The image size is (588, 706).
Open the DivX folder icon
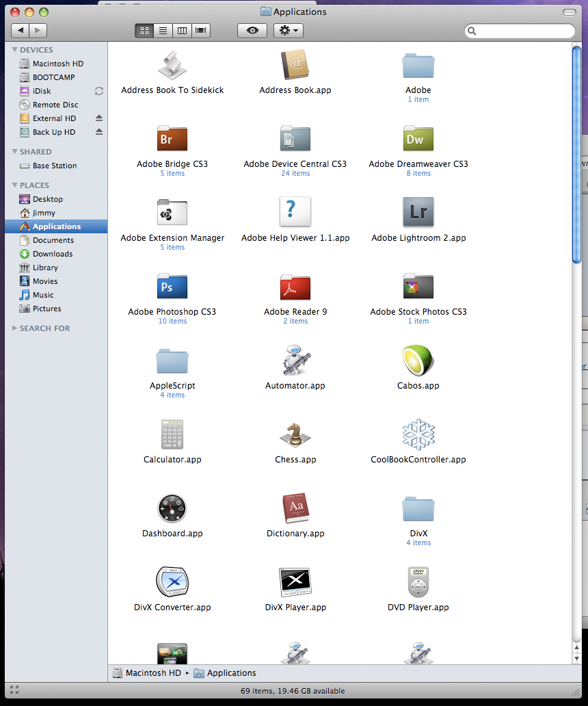pos(418,508)
